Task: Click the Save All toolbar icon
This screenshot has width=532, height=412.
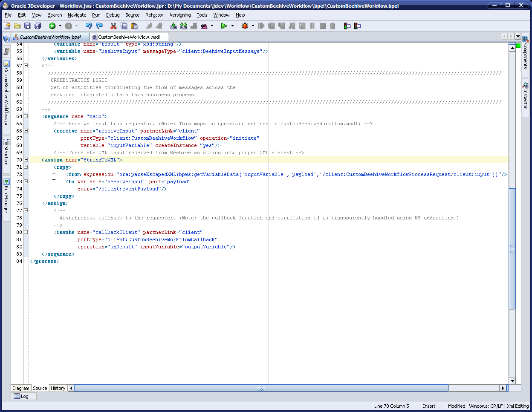Action: (x=37, y=26)
